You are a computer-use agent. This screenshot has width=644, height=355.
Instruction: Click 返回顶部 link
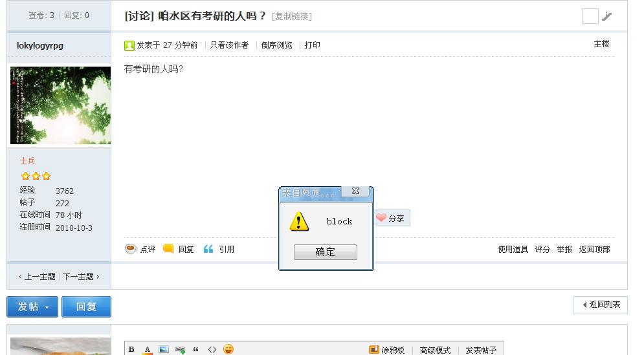(x=594, y=250)
